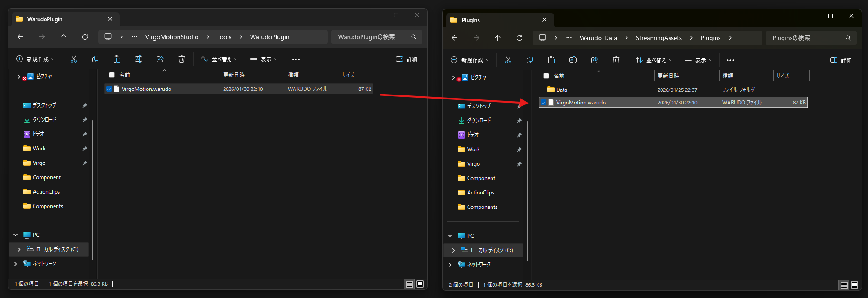Click the Cut icon in the WarudoPlugin window toolbar
The height and width of the screenshot is (298, 868).
[74, 59]
